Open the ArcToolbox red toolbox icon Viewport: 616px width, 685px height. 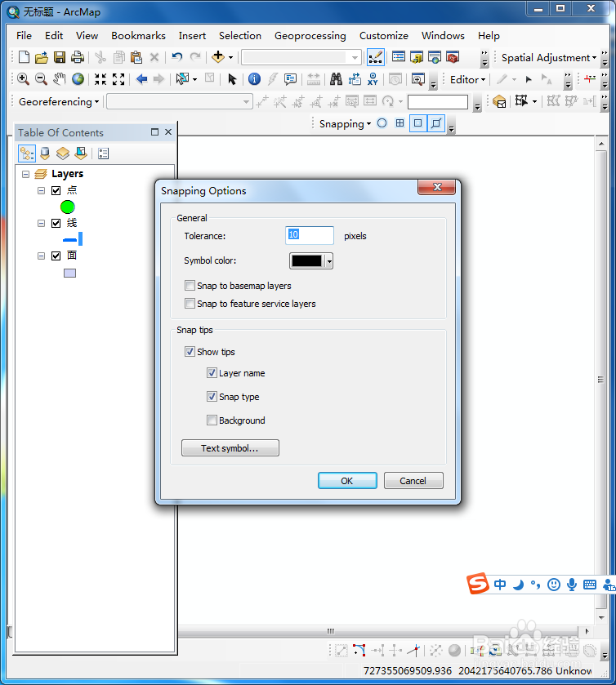tap(453, 57)
